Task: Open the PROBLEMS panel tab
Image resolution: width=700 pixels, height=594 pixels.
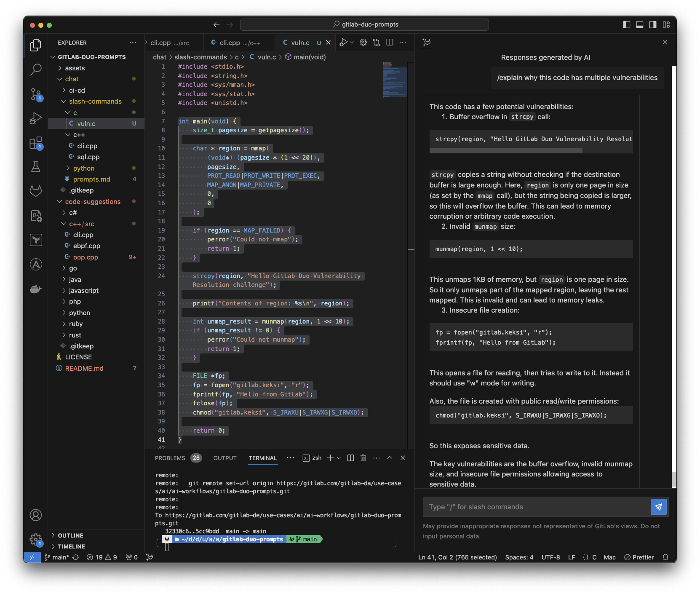Action: 177,458
